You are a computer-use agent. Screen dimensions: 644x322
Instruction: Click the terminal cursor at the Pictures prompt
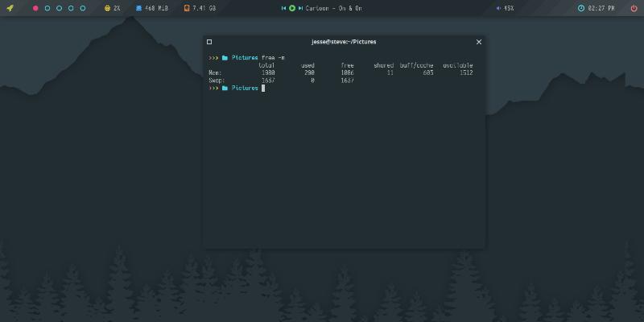coord(262,88)
